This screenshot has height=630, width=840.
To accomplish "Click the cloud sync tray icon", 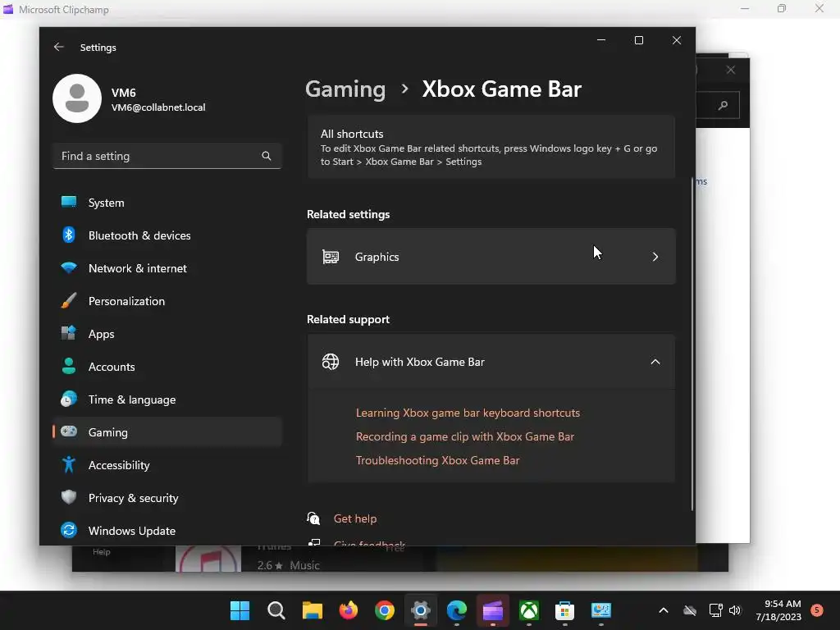I will (x=690, y=610).
